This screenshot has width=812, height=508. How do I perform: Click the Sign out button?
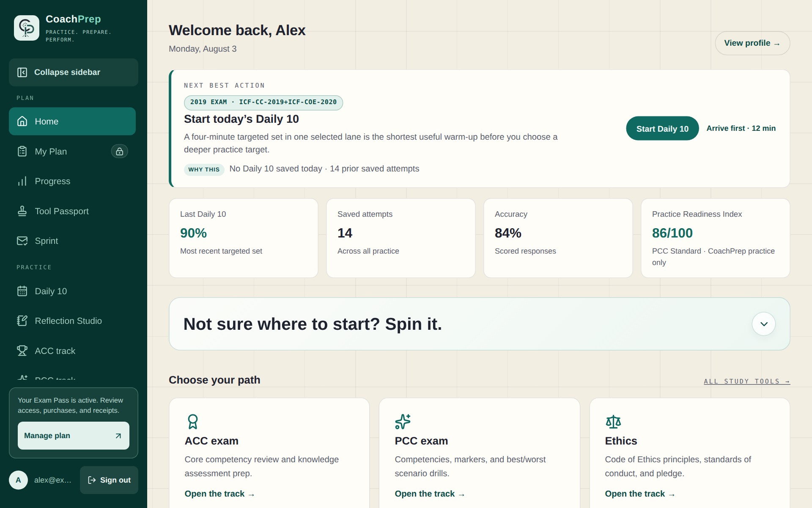(109, 480)
